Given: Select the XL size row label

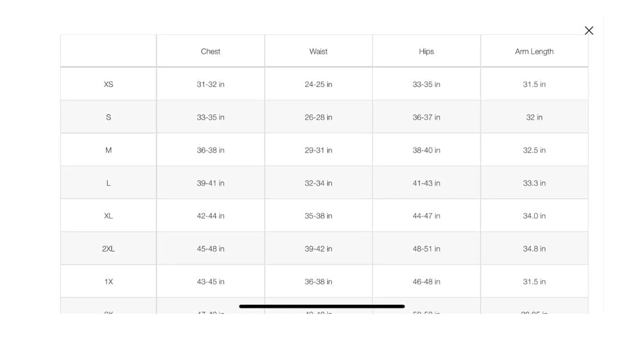Looking at the screenshot, I should click(109, 216).
